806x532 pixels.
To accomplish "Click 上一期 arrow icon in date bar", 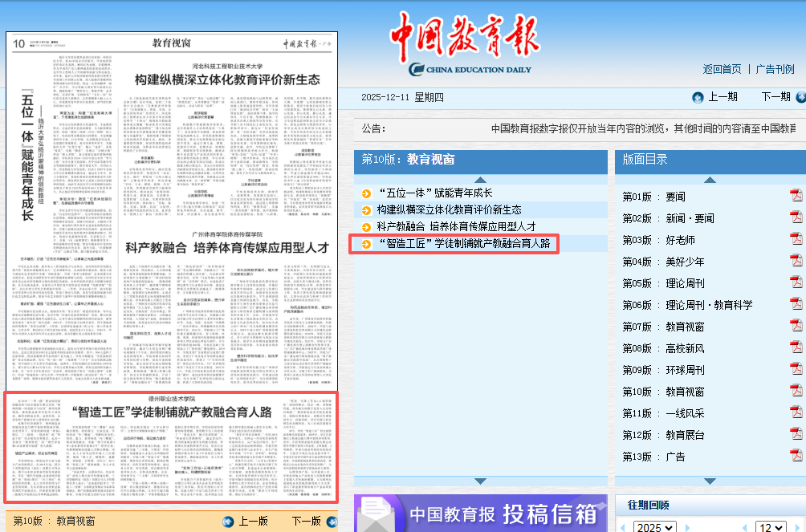I will click(x=698, y=98).
